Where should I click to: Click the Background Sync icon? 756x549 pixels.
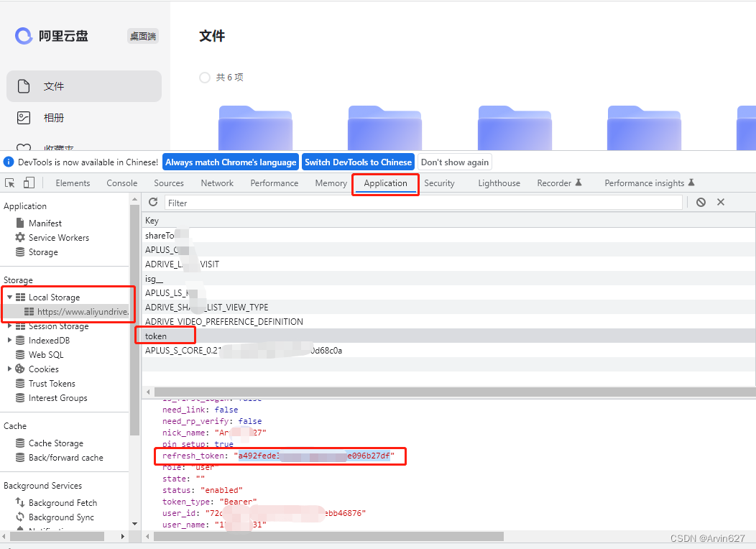pyautogui.click(x=20, y=517)
